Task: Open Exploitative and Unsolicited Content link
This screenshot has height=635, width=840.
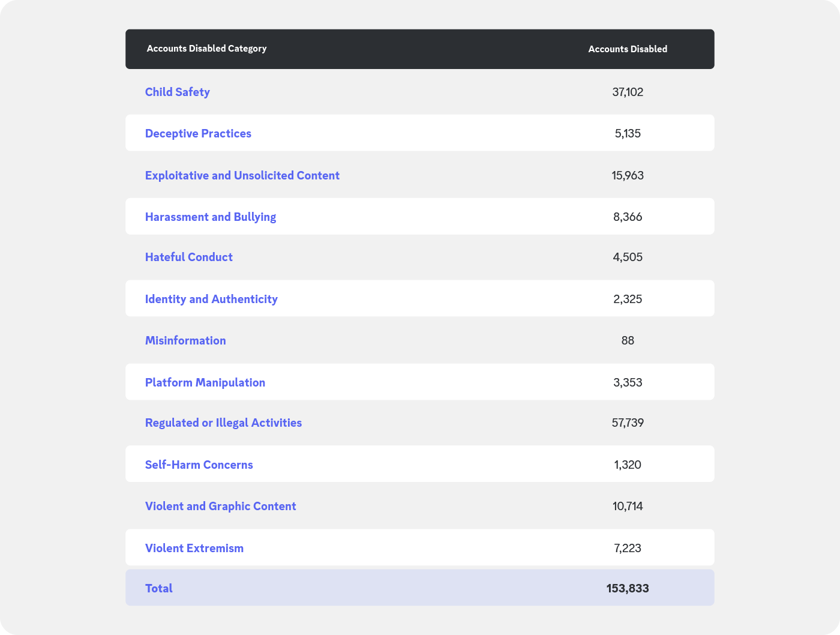Action: (242, 175)
